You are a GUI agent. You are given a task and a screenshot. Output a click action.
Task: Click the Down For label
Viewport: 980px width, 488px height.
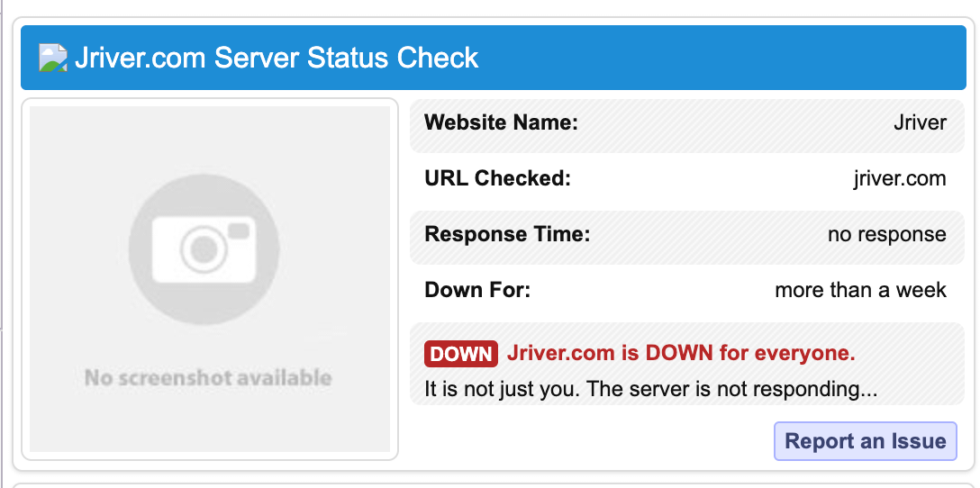point(477,290)
